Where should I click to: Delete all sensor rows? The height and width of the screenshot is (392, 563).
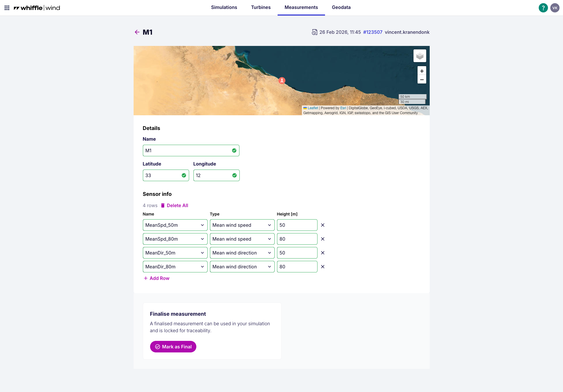coord(174,205)
